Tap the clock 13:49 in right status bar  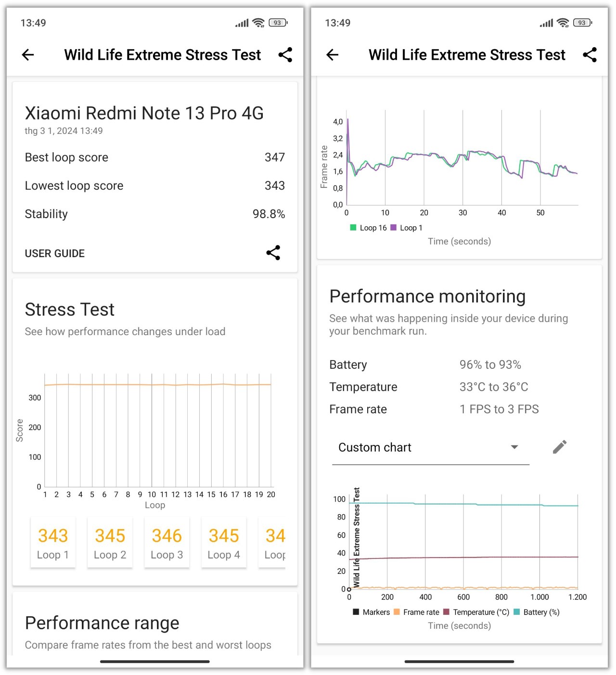pyautogui.click(x=338, y=23)
